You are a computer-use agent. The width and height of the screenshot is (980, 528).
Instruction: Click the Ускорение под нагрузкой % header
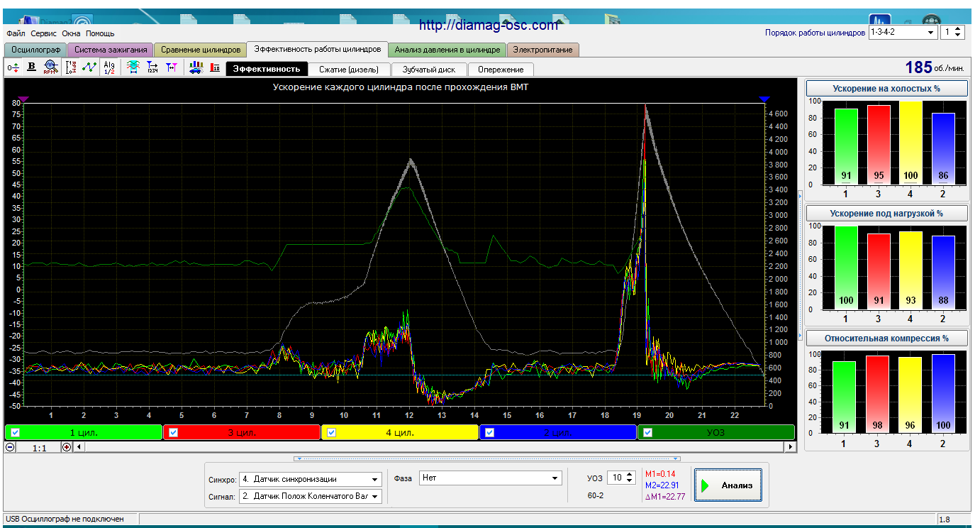click(886, 213)
